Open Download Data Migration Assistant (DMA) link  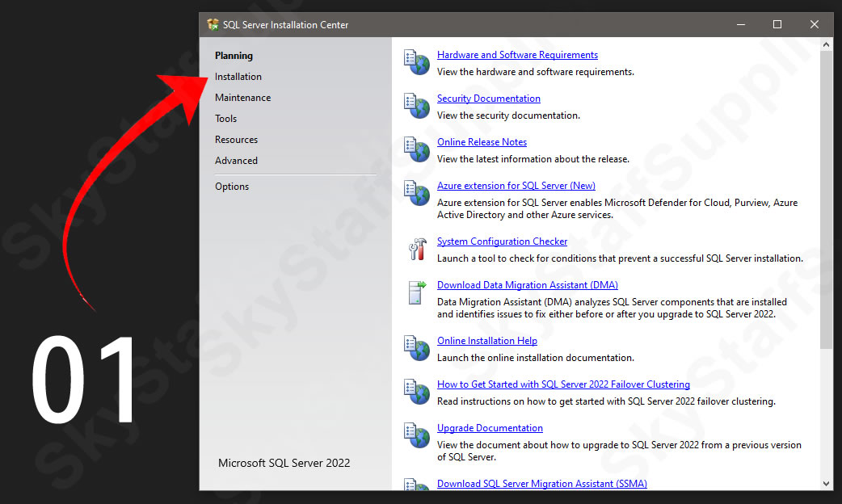pyautogui.click(x=528, y=285)
